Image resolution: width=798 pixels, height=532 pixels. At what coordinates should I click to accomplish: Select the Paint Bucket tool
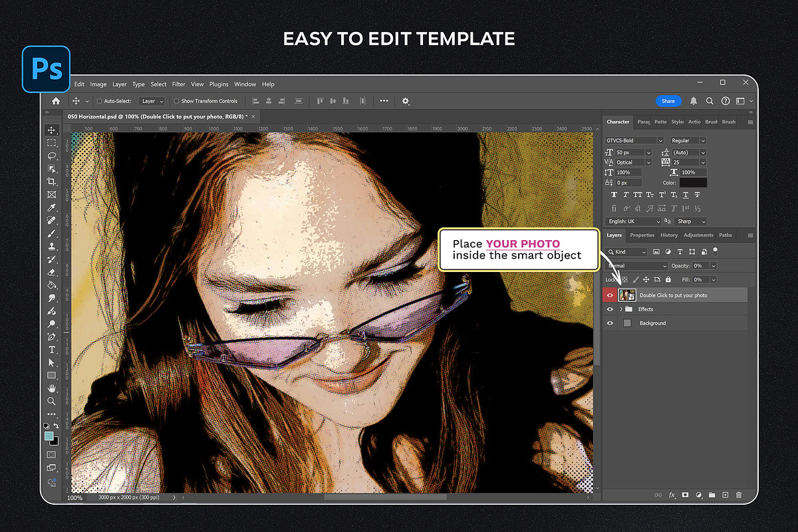pos(52,285)
